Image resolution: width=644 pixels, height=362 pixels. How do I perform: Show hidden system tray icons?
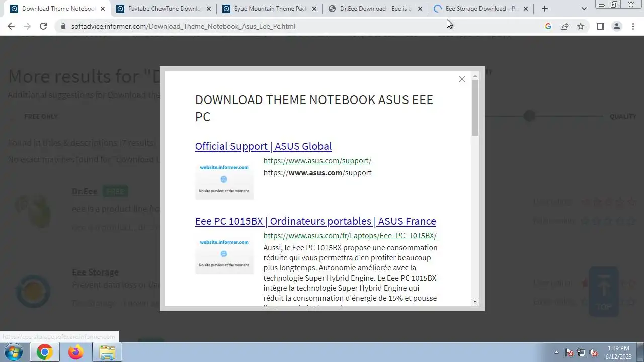coord(556,352)
